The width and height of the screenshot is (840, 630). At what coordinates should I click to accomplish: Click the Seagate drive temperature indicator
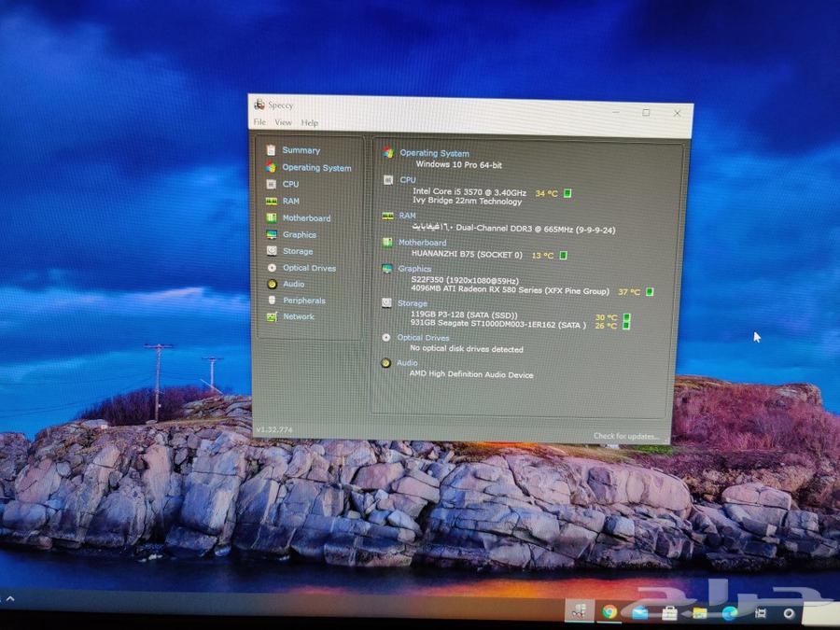(x=625, y=326)
